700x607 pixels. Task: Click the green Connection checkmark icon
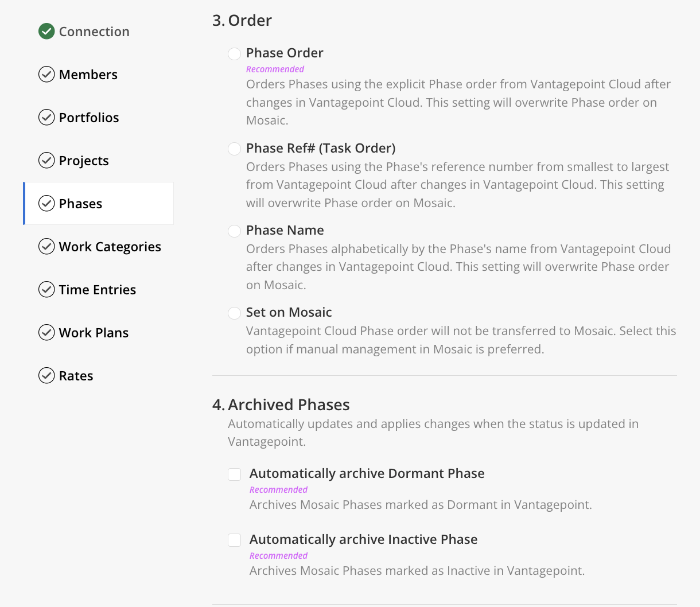click(x=46, y=32)
